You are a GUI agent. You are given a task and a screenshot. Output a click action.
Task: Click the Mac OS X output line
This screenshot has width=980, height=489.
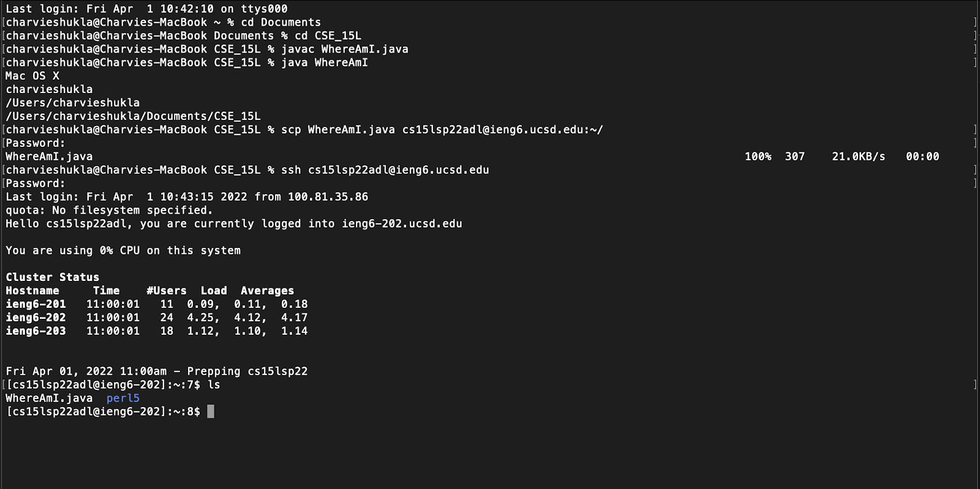point(32,76)
